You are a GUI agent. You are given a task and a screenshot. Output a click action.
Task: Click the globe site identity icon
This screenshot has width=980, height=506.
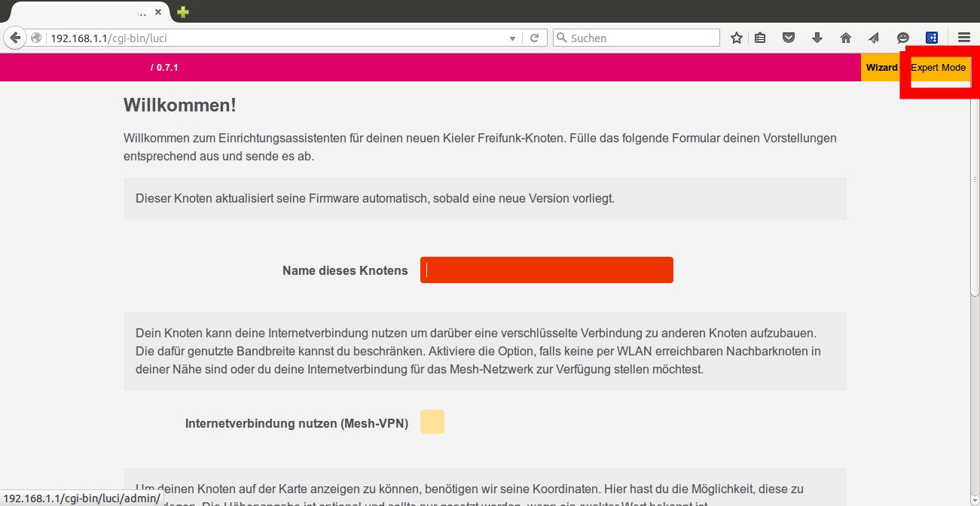35,38
